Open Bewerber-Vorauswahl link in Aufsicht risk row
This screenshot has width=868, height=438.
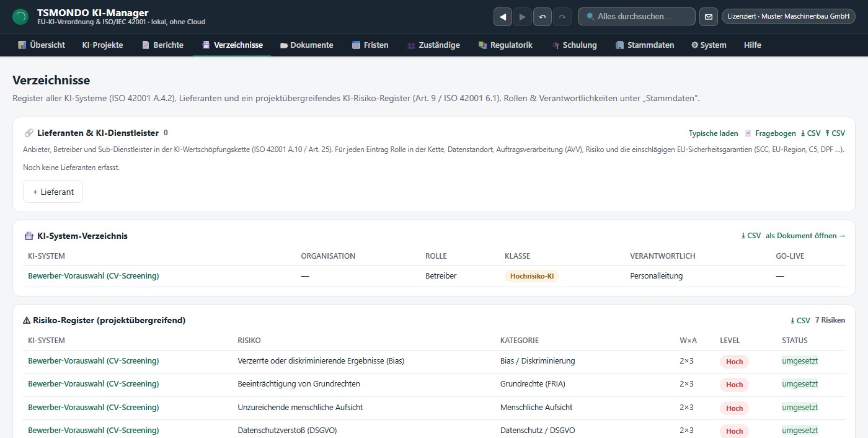tap(94, 408)
